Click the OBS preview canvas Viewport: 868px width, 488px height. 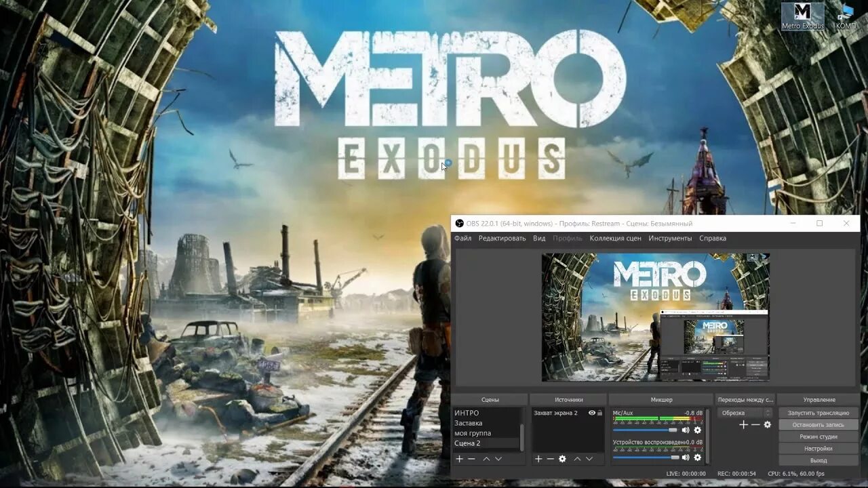click(x=656, y=317)
